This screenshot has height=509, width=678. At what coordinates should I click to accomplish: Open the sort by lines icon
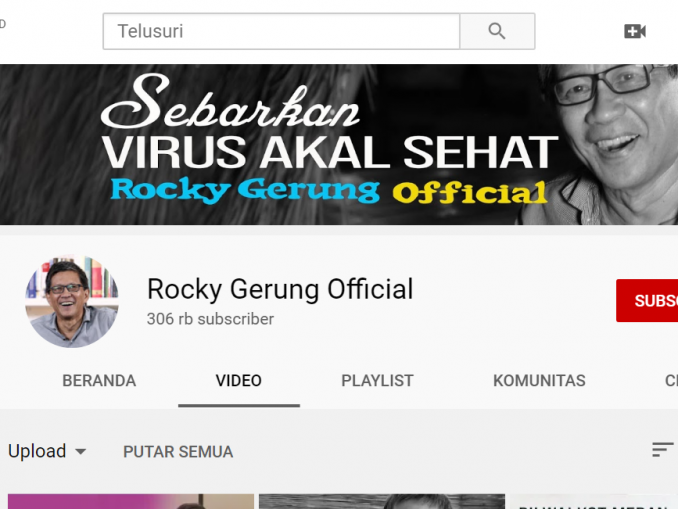coord(663,450)
